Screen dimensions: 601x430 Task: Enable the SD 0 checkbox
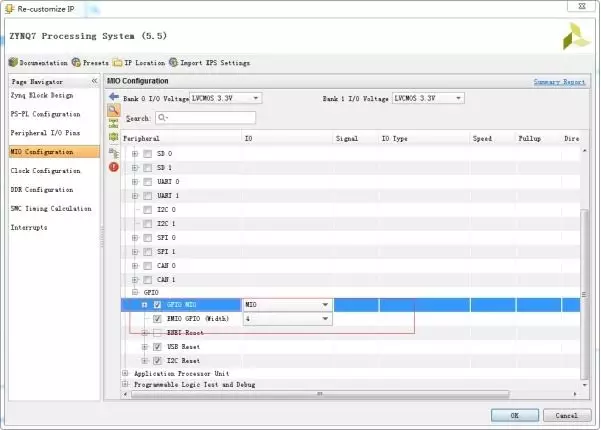pos(147,154)
